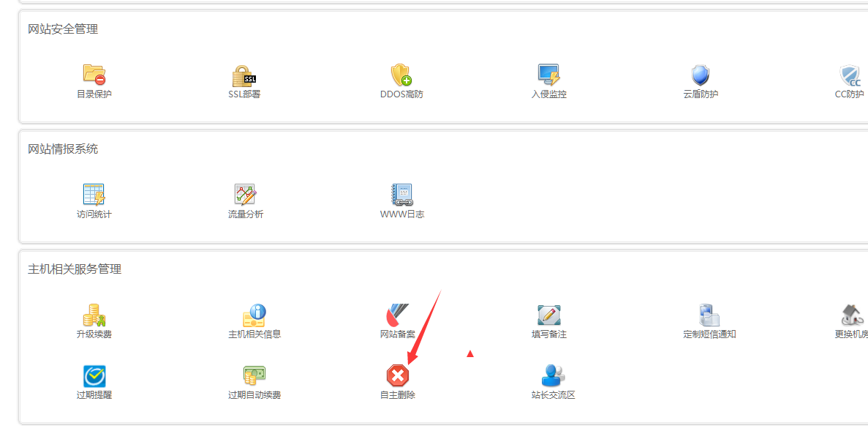
Task: Open the 站长交流区 users icon
Action: coord(553,376)
